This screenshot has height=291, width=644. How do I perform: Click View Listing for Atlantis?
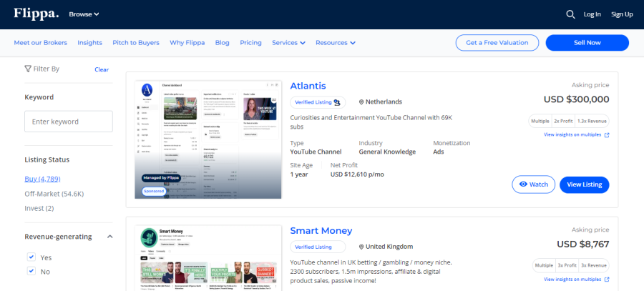pyautogui.click(x=584, y=184)
